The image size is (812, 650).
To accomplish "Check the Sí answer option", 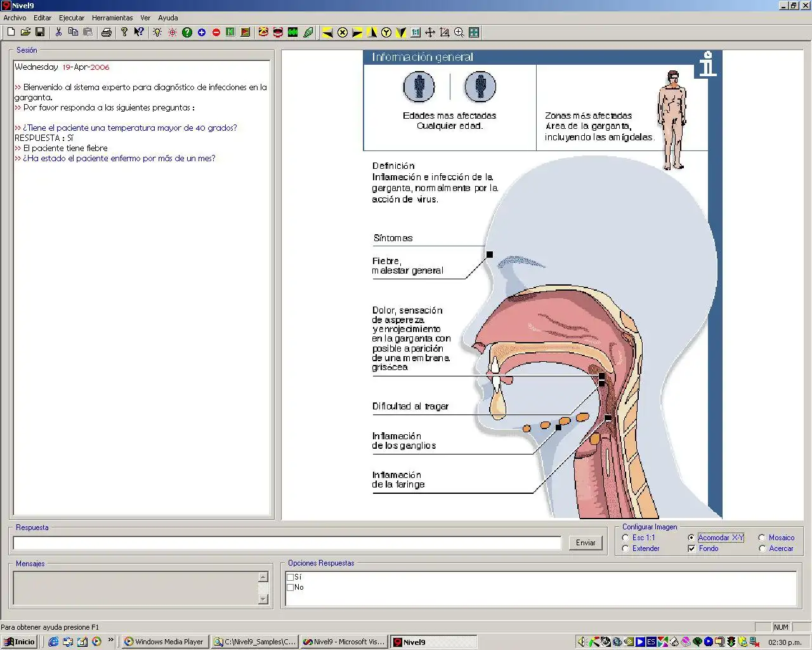I will coord(290,577).
